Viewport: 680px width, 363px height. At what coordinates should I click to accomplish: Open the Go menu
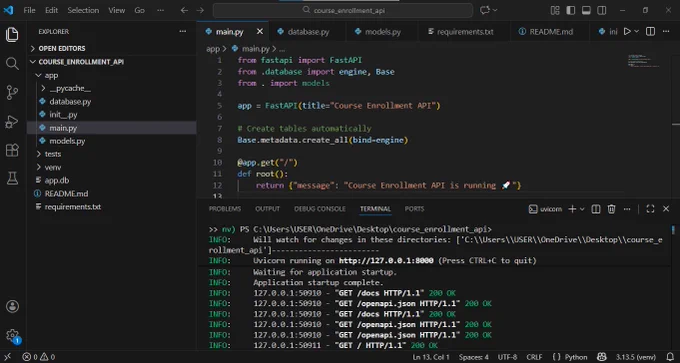[140, 10]
